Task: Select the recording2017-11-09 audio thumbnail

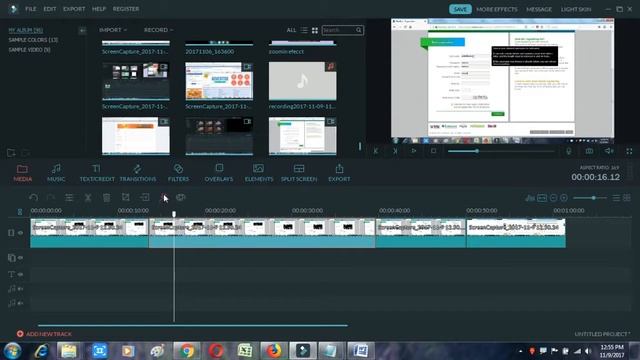Action: point(302,81)
